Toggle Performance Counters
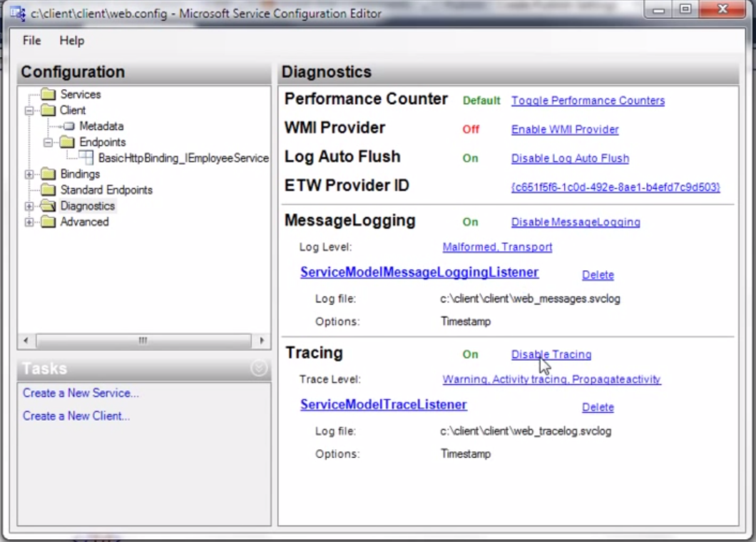Image resolution: width=756 pixels, height=542 pixels. coord(588,101)
